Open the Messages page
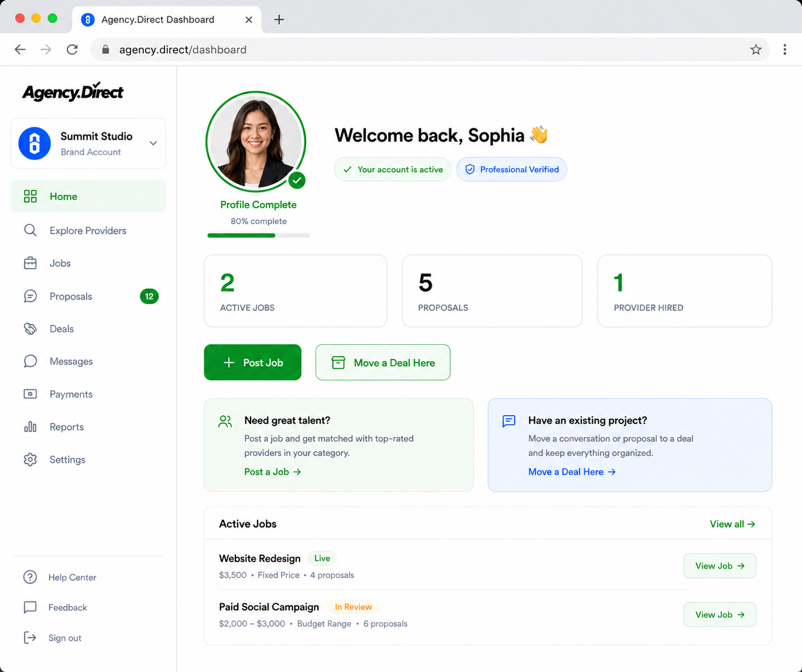 88,361
